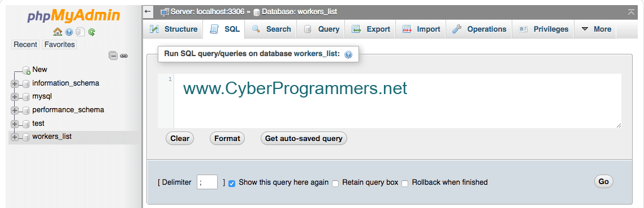
Task: Expand the mysql database node
Action: click(15, 97)
